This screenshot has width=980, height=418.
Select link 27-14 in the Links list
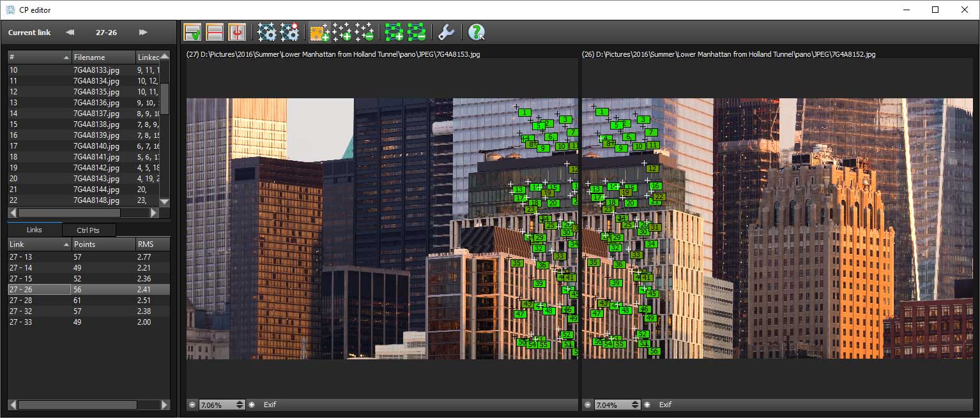click(x=38, y=267)
